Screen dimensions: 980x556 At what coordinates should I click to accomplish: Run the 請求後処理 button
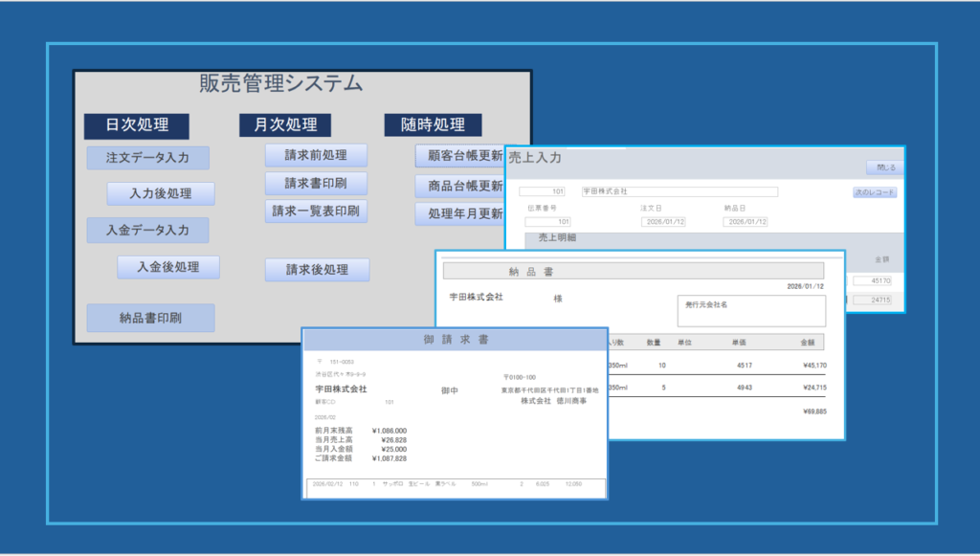316,270
